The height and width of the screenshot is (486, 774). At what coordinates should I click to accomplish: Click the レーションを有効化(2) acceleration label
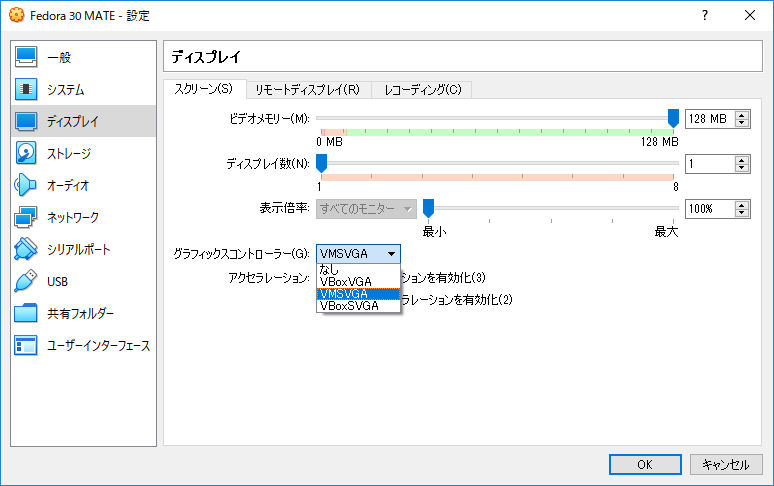457,299
